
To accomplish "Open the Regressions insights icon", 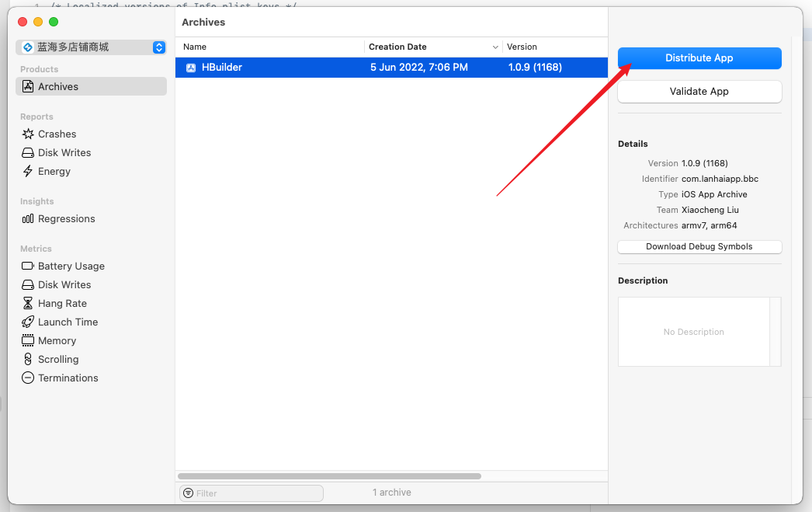I will 28,218.
